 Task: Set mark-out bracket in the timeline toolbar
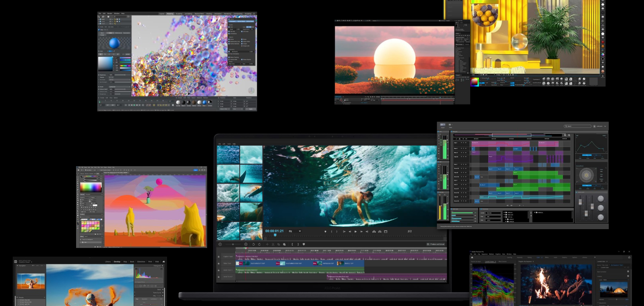298,244
